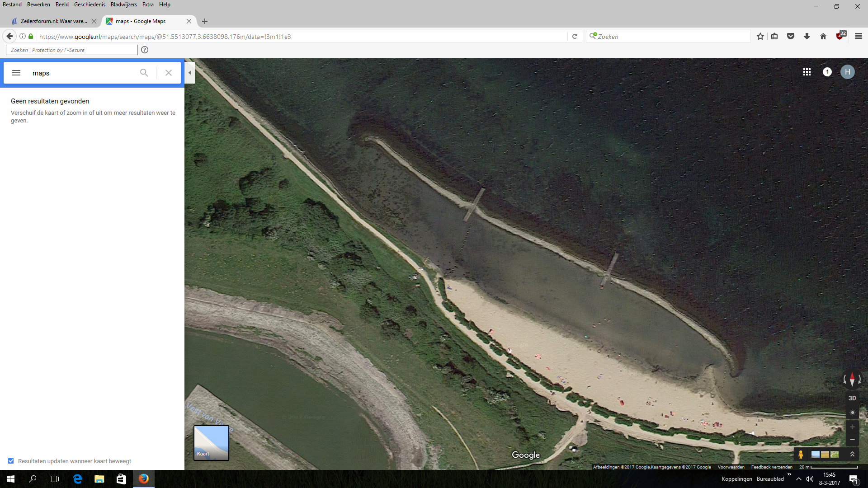The width and height of the screenshot is (868, 488).
Task: Toggle 'Resultaten updaten wanneer kaart beweegt' checkbox
Action: point(11,461)
